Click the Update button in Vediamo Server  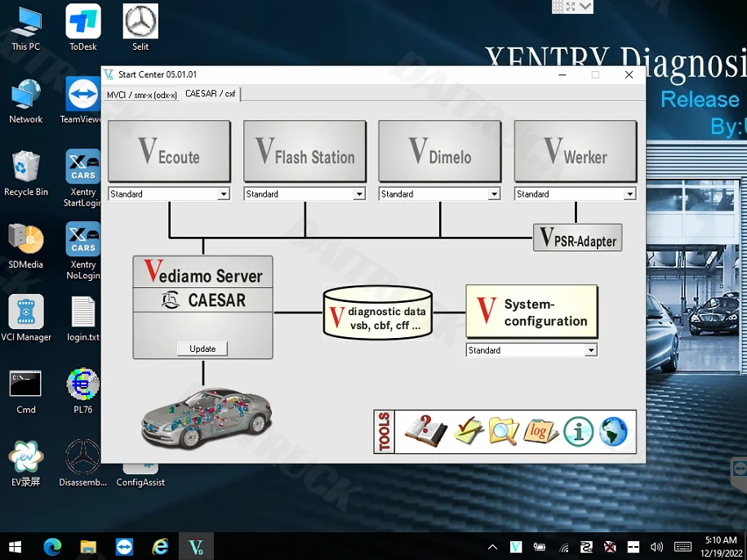point(202,349)
